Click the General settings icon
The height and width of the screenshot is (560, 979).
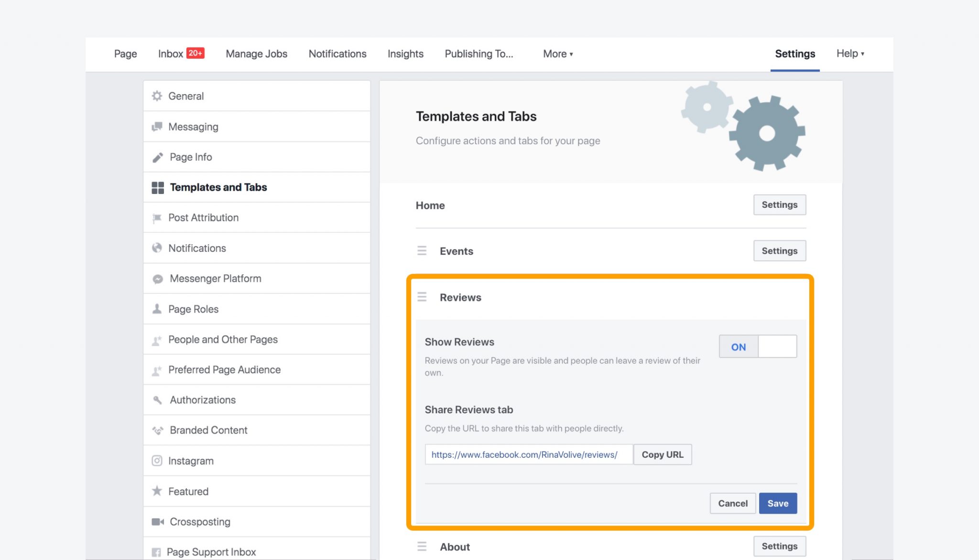coord(157,96)
